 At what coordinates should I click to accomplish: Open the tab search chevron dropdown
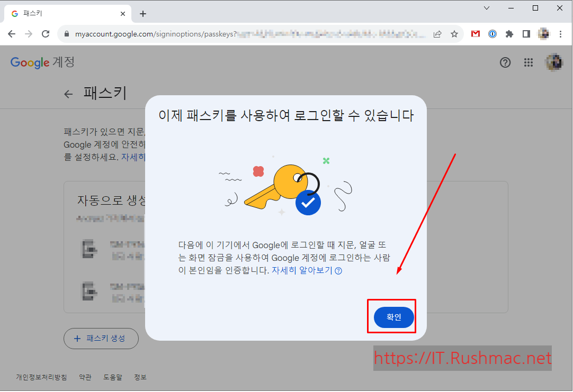point(486,8)
